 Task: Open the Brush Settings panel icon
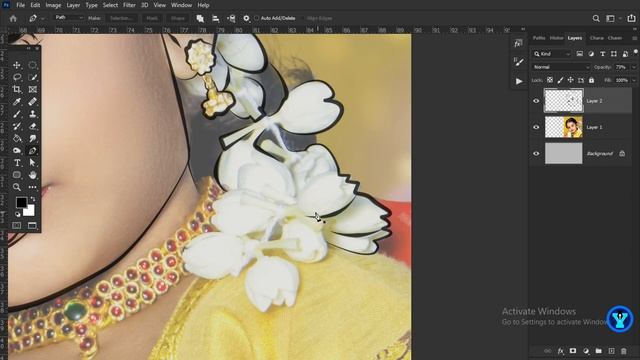518,62
